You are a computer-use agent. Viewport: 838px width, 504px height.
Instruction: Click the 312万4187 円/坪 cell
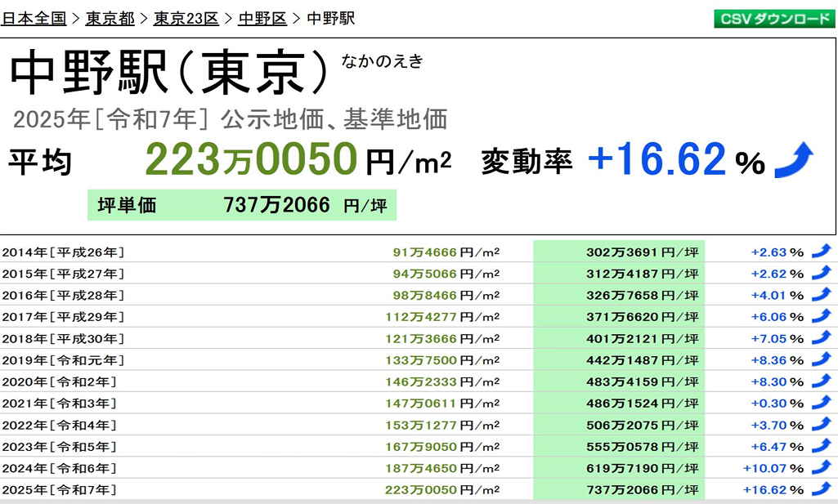(619, 274)
